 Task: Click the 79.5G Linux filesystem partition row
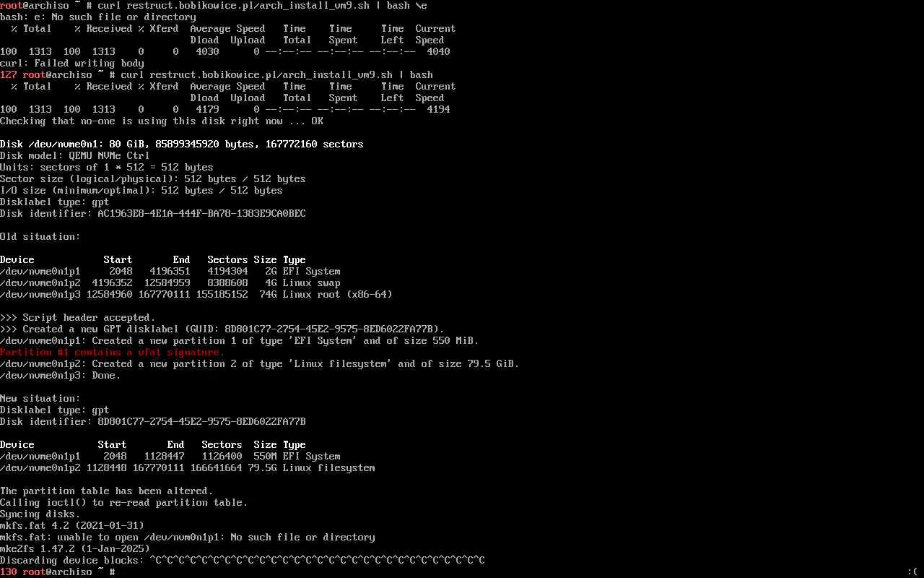coord(188,467)
